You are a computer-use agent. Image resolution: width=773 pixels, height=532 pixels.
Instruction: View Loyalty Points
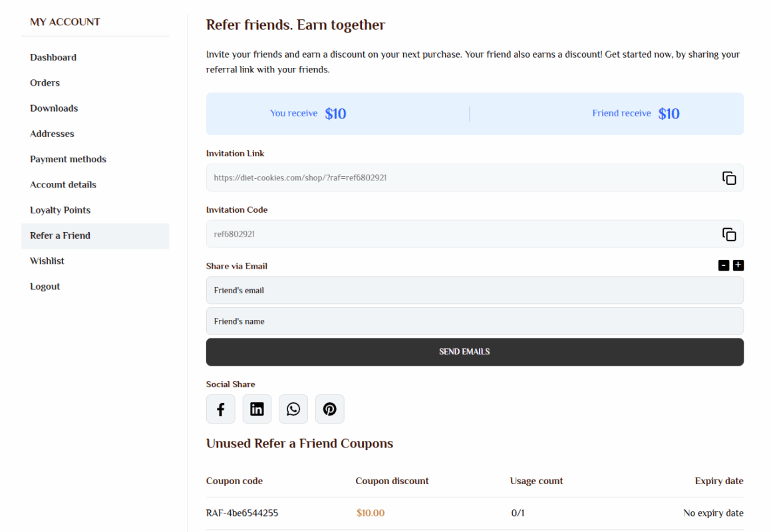tap(60, 210)
